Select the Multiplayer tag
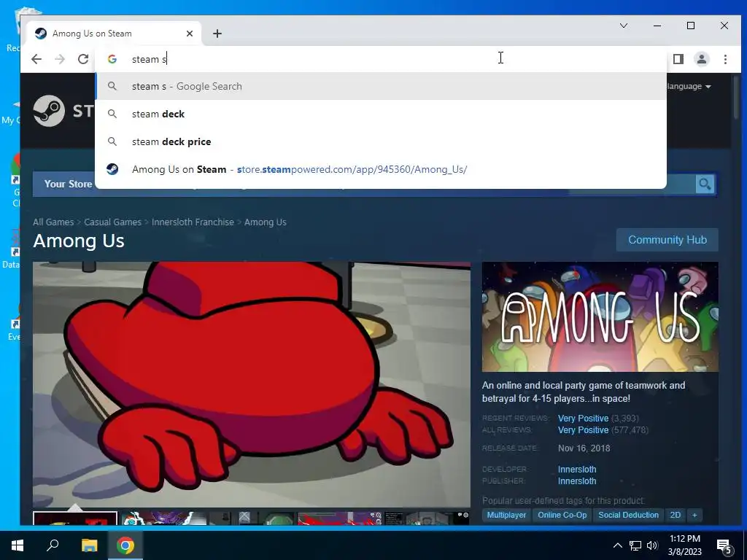Viewport: 747px width, 560px height. coord(506,515)
